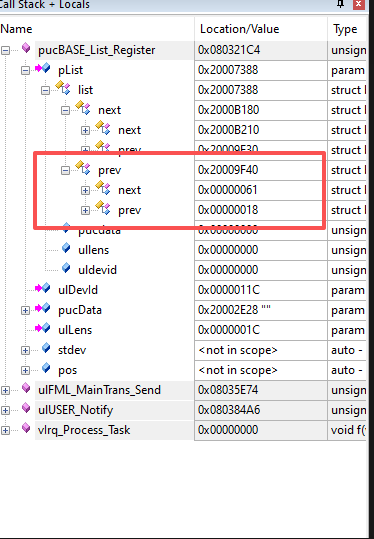Image resolution: width=374 pixels, height=539 pixels.
Task: Select the ullens member name
Action: 94,250
